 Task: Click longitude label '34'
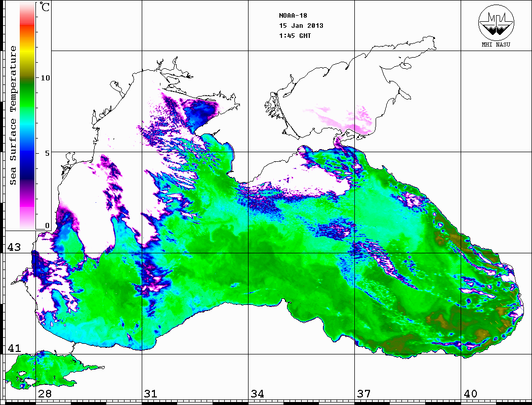point(257,393)
